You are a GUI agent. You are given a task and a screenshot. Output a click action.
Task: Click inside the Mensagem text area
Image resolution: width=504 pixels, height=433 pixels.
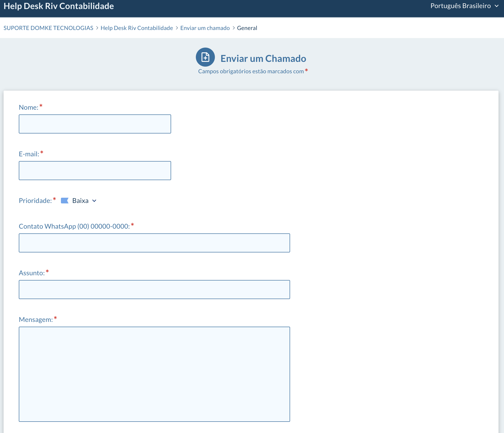coord(154,374)
